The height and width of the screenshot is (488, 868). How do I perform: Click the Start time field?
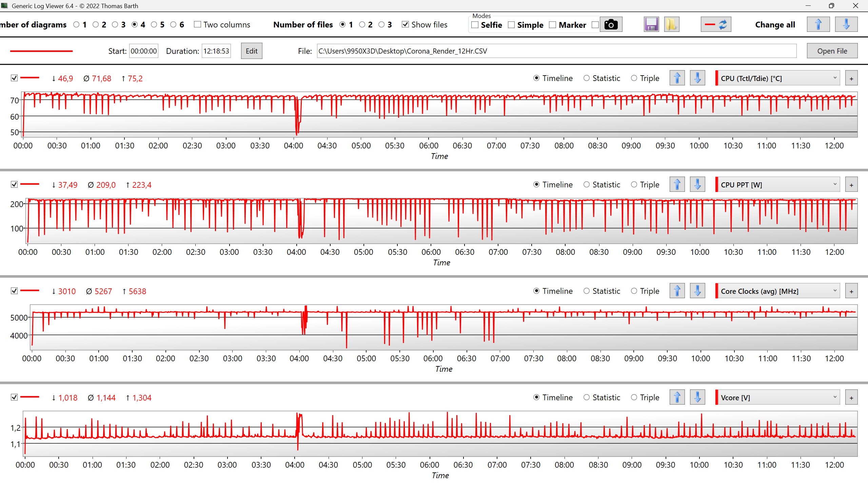144,51
